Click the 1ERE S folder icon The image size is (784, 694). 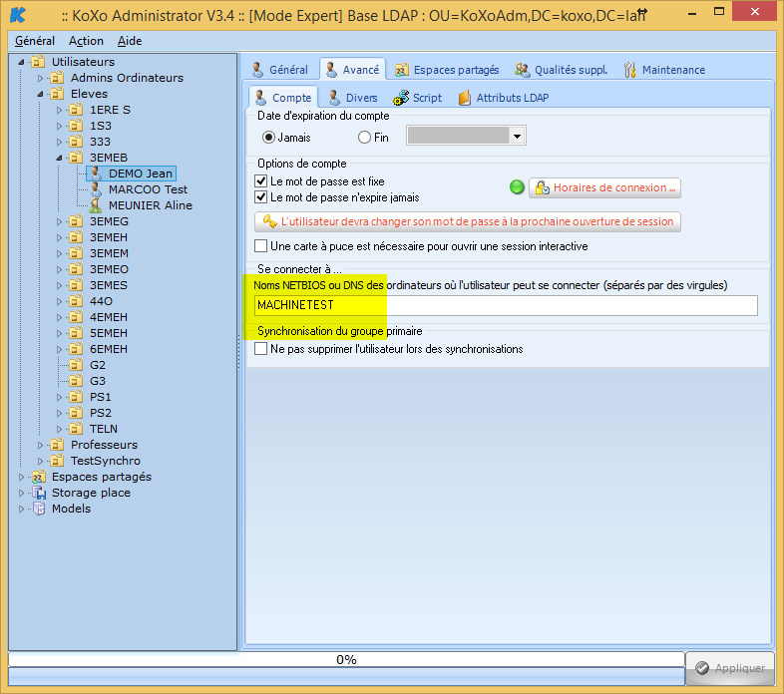[76, 110]
